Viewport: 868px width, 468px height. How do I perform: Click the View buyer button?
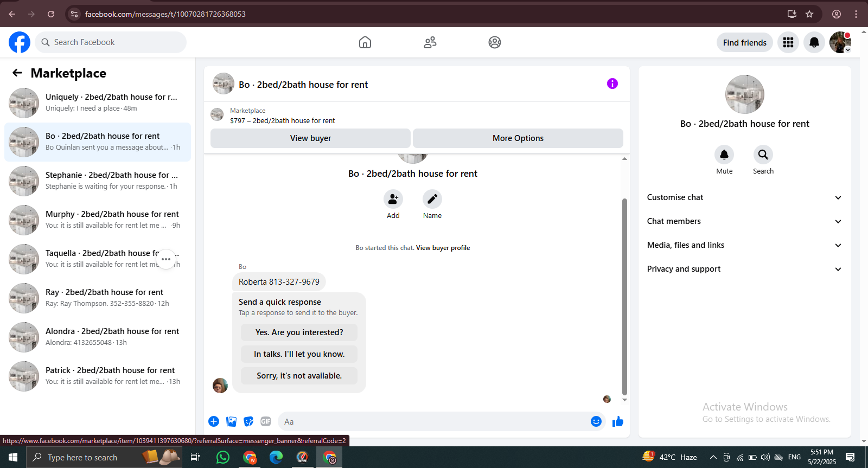pyautogui.click(x=310, y=138)
